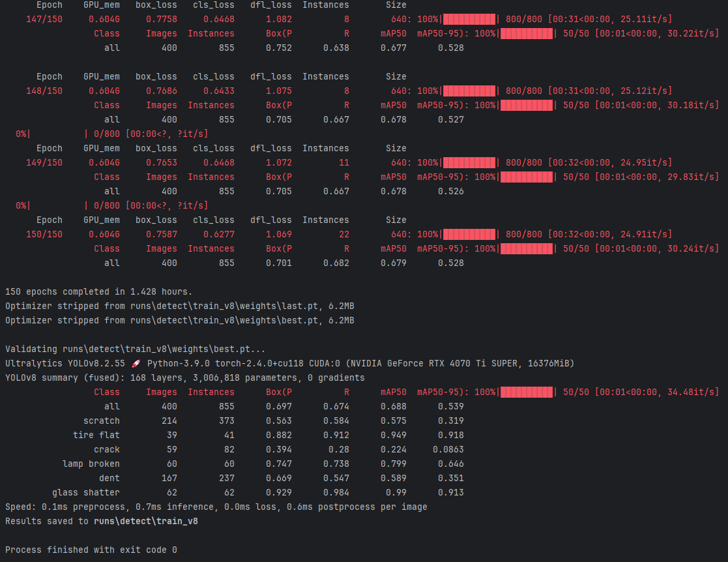This screenshot has height=562, width=728.
Task: Click the 'glass shatter' class row label
Action: point(86,492)
